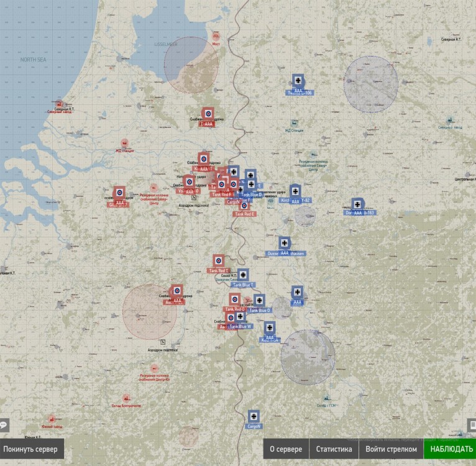476x466 pixels.
Task: Select the Tank Red E spawn marker
Action: tap(244, 206)
